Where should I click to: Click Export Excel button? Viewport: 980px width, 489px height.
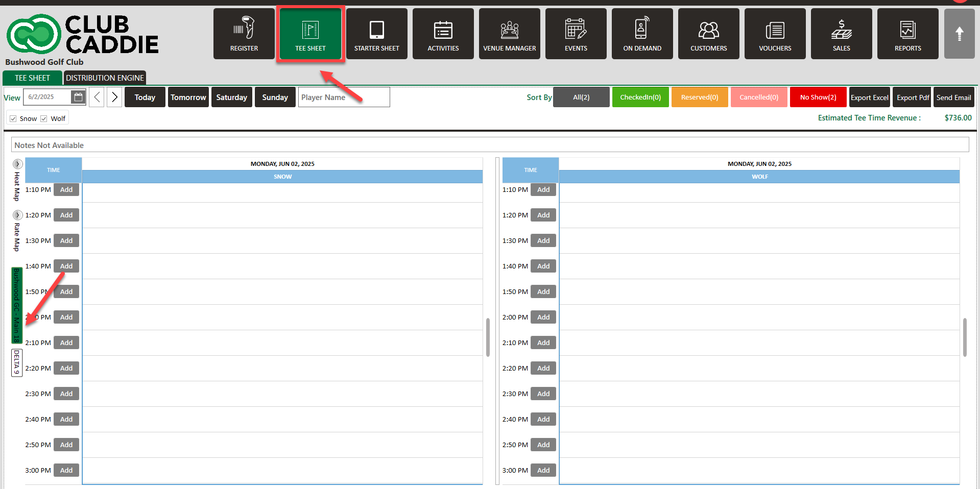coord(870,97)
